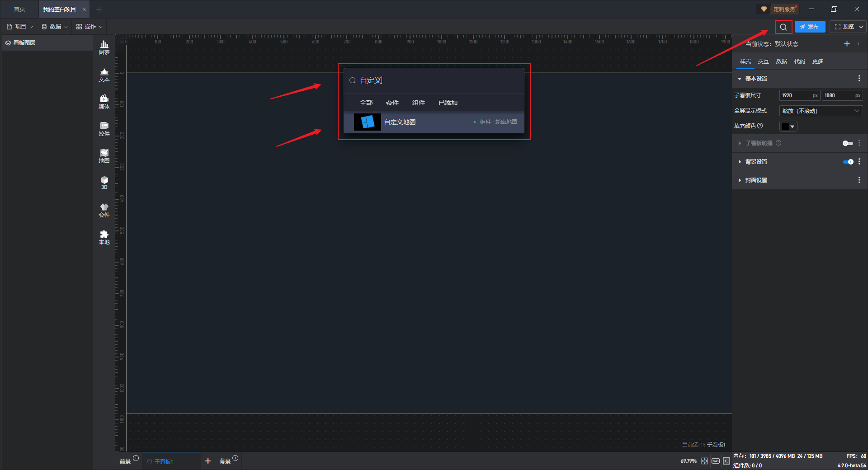The width and height of the screenshot is (868, 470).
Task: Click the 看板图层 layers icon
Action: pos(8,43)
